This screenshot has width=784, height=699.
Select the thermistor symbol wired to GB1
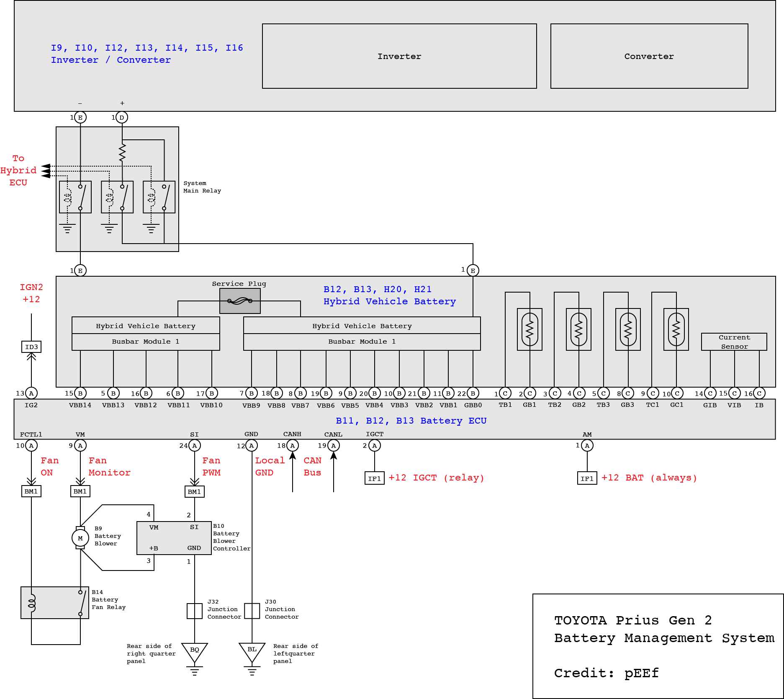(x=530, y=329)
